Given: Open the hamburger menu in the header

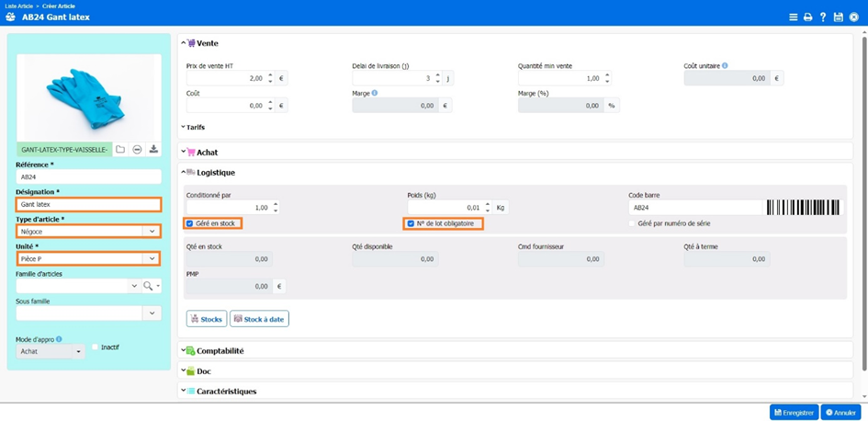Looking at the screenshot, I should coord(794,17).
